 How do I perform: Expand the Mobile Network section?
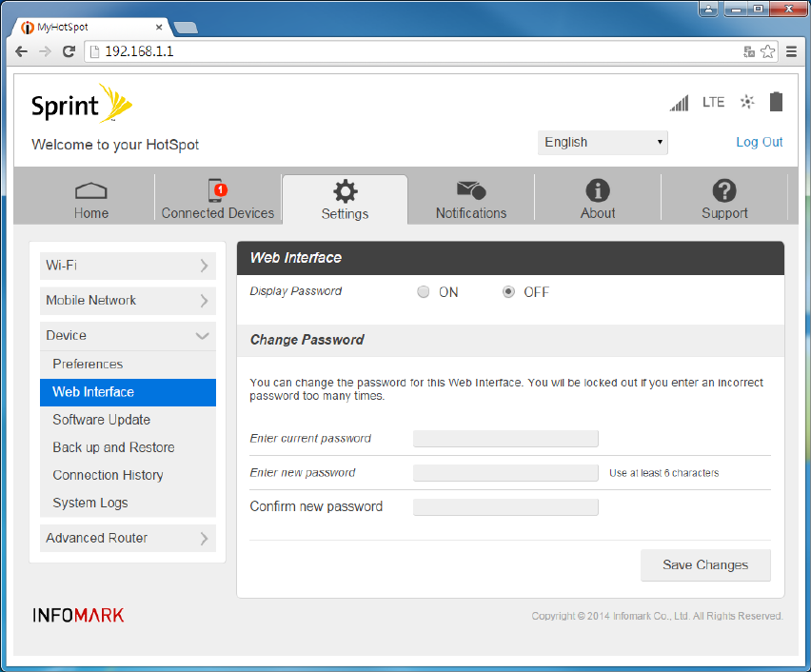(x=128, y=301)
